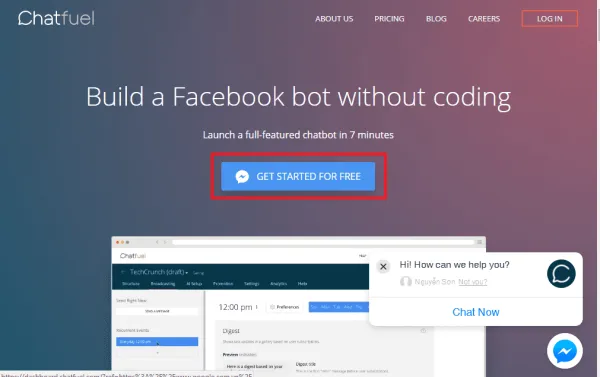Image resolution: width=600 pixels, height=377 pixels.
Task: Visit the Careers page
Action: click(484, 19)
